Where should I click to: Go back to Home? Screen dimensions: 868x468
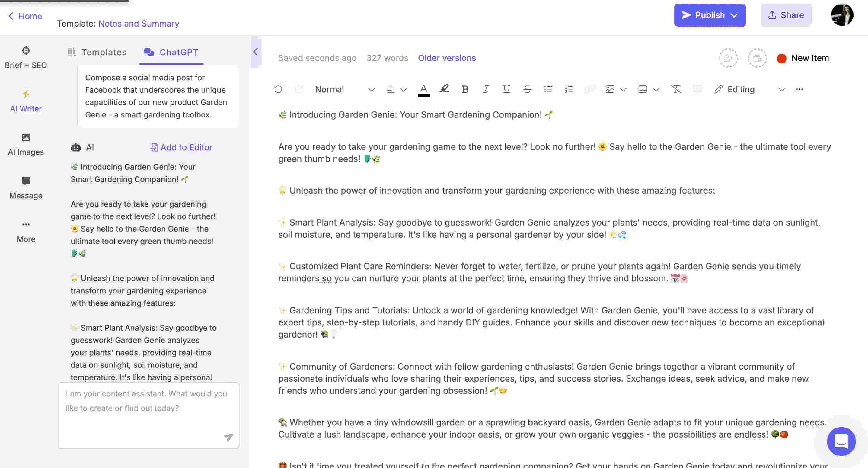click(x=25, y=16)
